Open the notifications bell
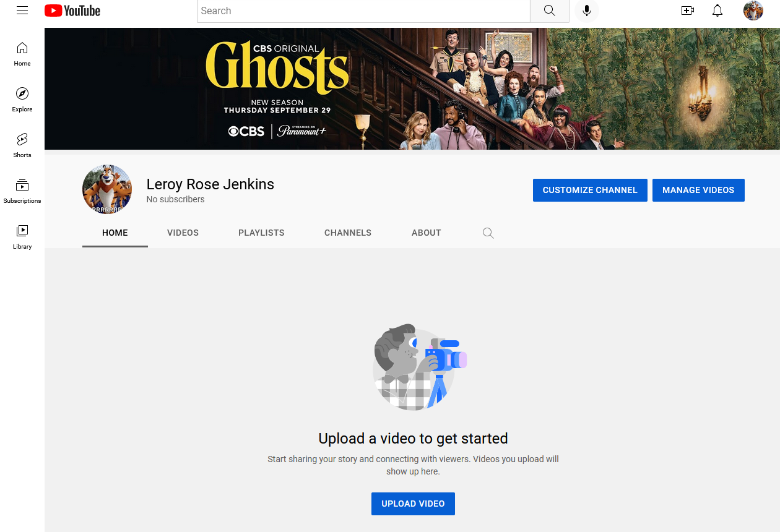780x532 pixels. point(717,11)
